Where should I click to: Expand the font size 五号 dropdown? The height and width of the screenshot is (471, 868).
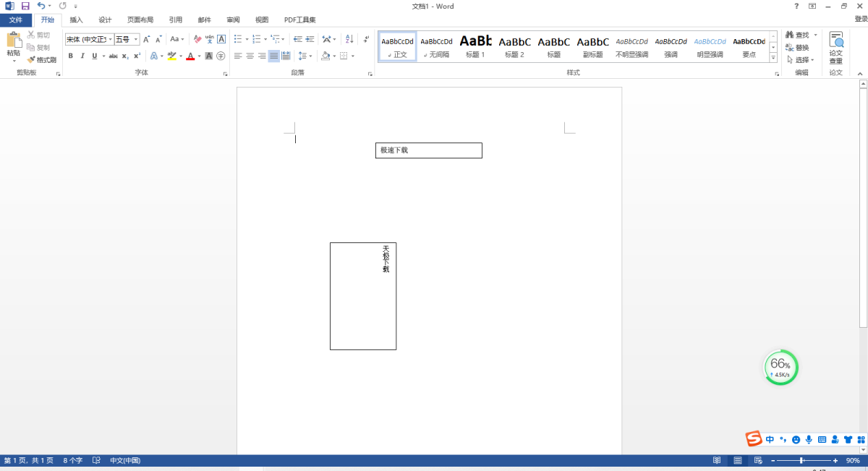click(x=136, y=39)
